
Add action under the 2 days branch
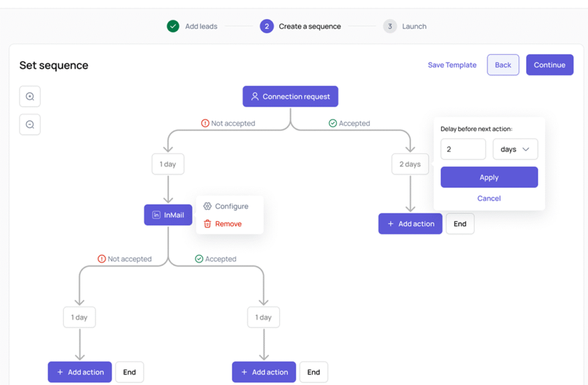pyautogui.click(x=410, y=224)
